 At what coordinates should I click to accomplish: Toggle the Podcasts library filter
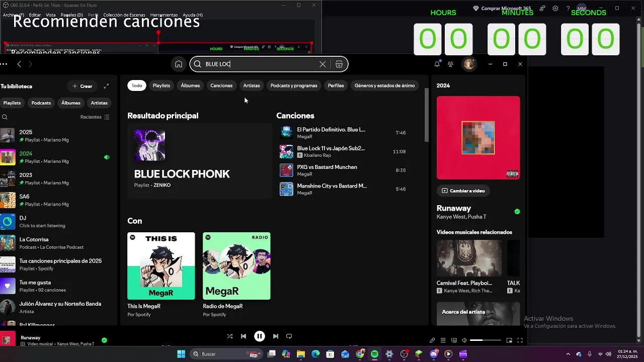coord(41,103)
